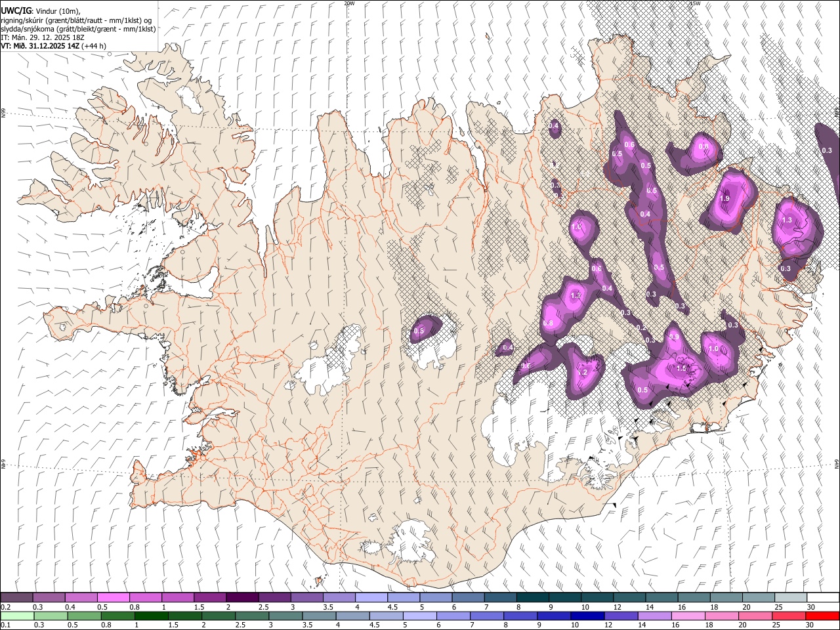840x630 pixels.
Task: Click the light pink 16–18 swatch in lower legend row
Action: pos(689,616)
